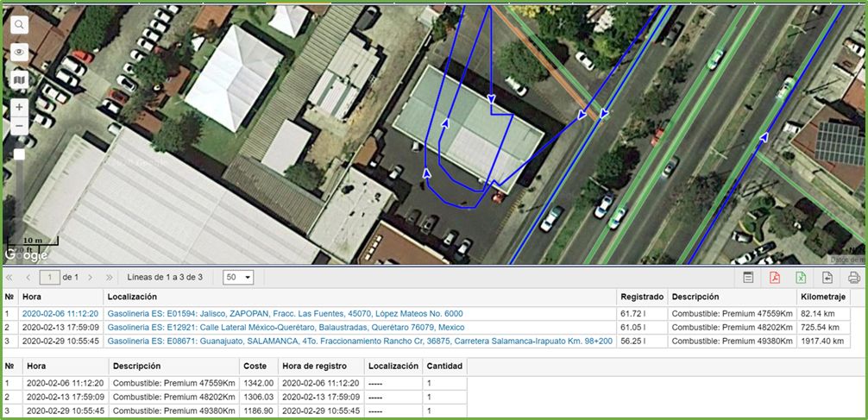
Task: Open the report template view icon
Action: point(748,277)
